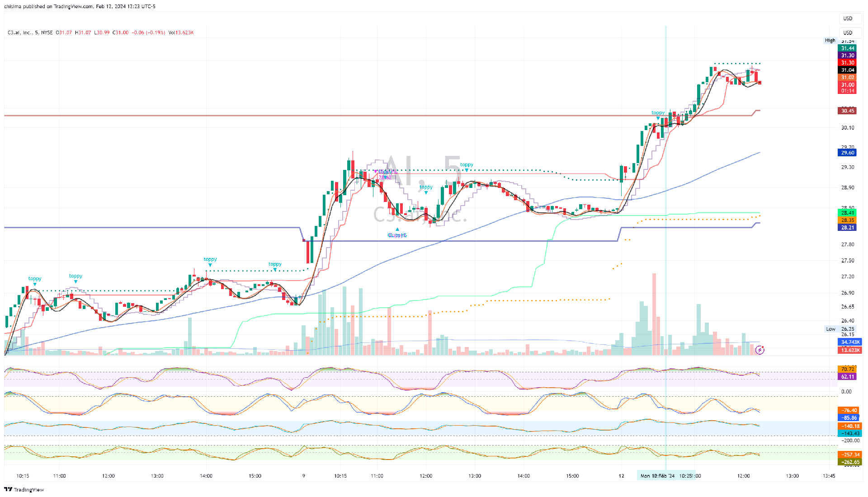The image size is (868, 497).
Task: Click the lightning bolt icon beside volume scale
Action: tap(760, 350)
